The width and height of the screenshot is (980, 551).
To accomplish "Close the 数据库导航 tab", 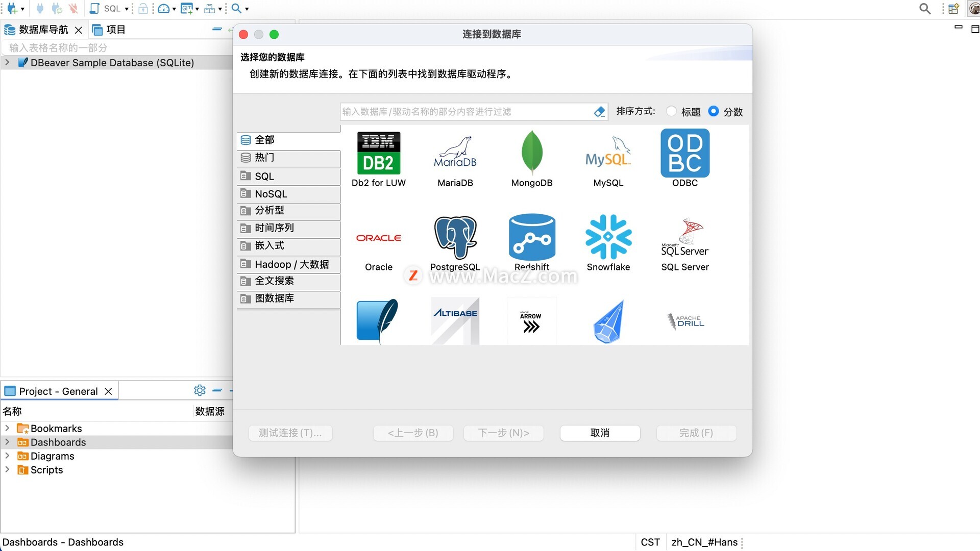I will (79, 30).
